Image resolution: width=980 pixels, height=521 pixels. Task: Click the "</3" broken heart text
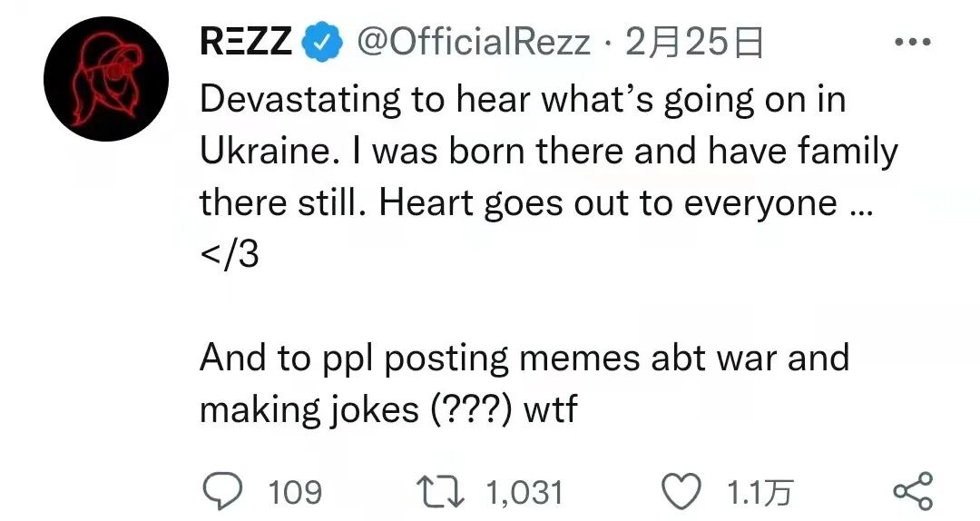229,255
